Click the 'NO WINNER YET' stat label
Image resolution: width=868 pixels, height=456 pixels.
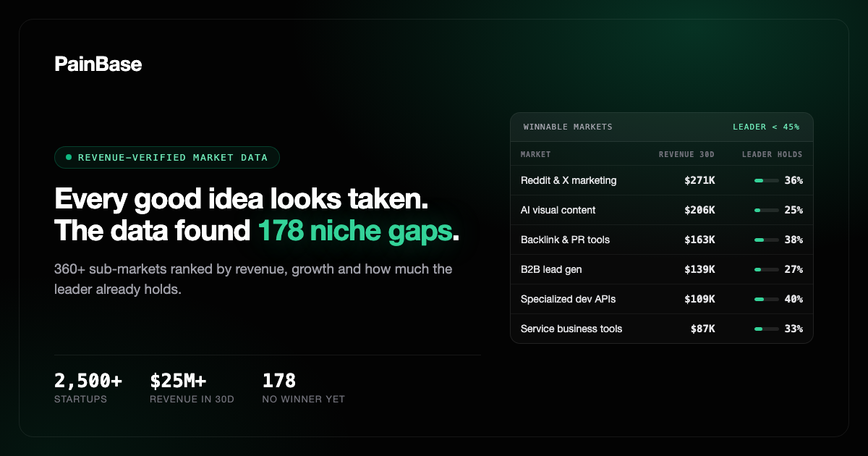point(304,400)
